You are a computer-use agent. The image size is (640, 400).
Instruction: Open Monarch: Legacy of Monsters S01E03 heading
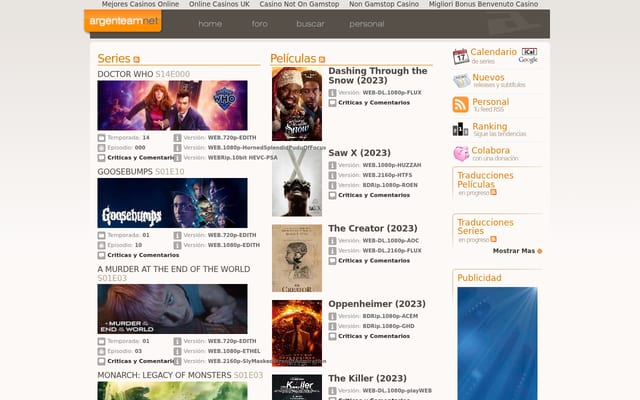coord(180,375)
